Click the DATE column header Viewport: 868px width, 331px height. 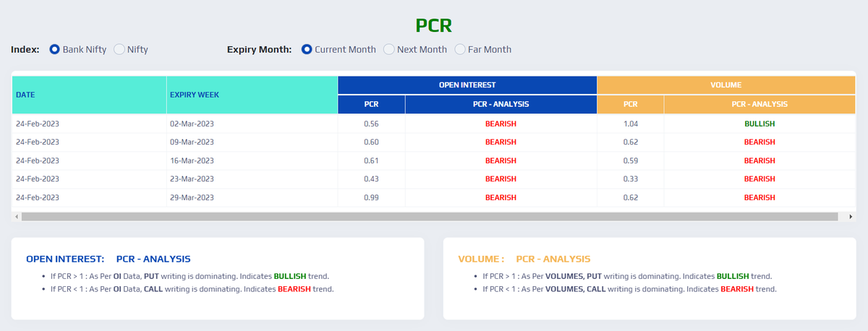point(89,95)
